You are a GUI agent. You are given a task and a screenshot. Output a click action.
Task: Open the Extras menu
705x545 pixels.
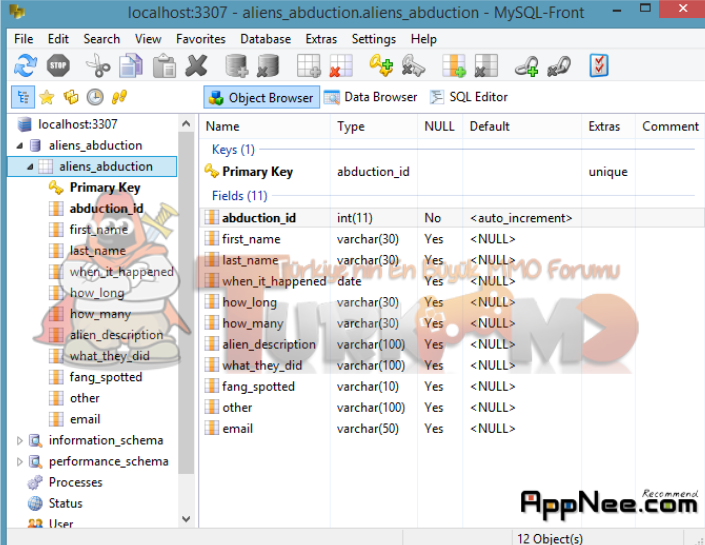click(x=321, y=39)
